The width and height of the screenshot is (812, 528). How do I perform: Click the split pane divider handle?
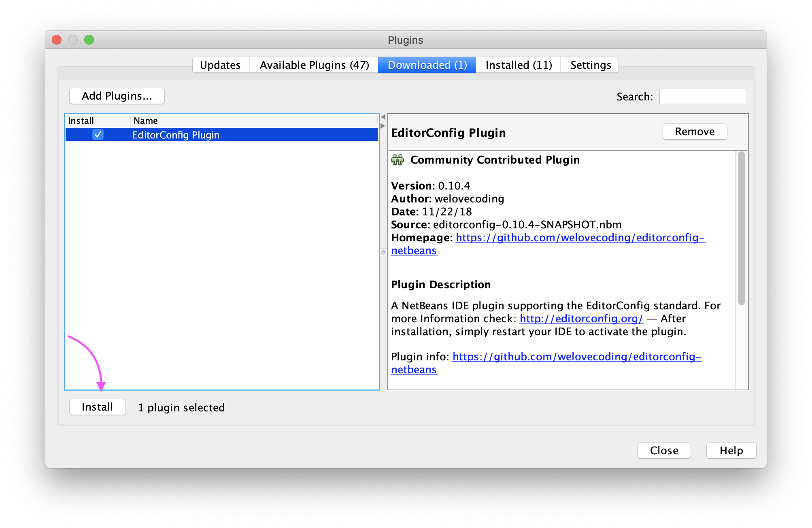[x=383, y=252]
